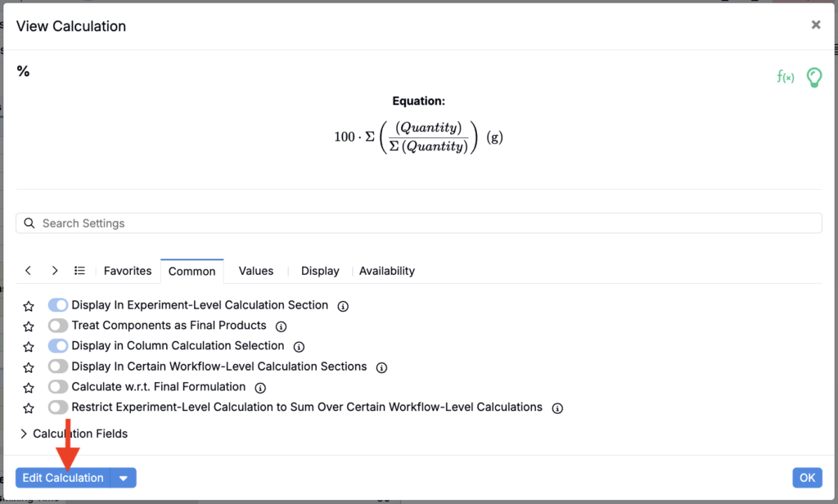Star the Treat Components as Final Products setting

[x=29, y=326]
